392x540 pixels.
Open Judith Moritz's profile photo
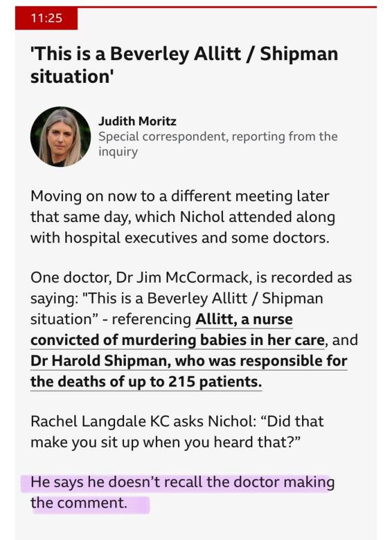[61, 136]
